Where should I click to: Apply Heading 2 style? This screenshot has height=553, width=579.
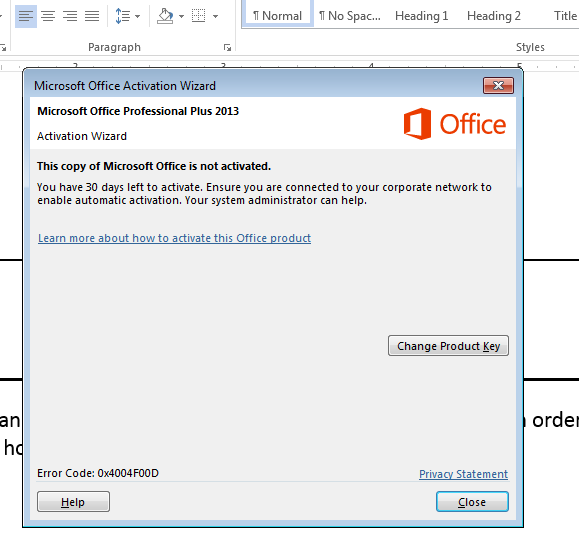point(494,16)
